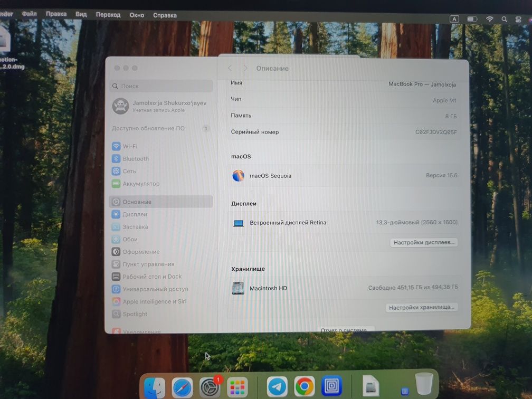Click the Wi-Fi status icon in menu bar
This screenshot has height=399, width=532.
coord(490,19)
